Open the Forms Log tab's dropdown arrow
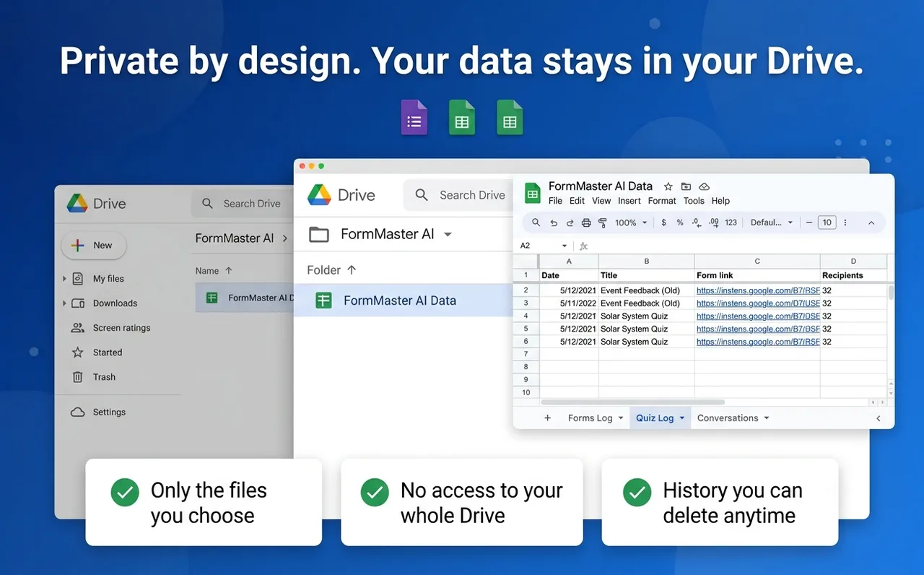Screen dimensions: 924x575 621,418
